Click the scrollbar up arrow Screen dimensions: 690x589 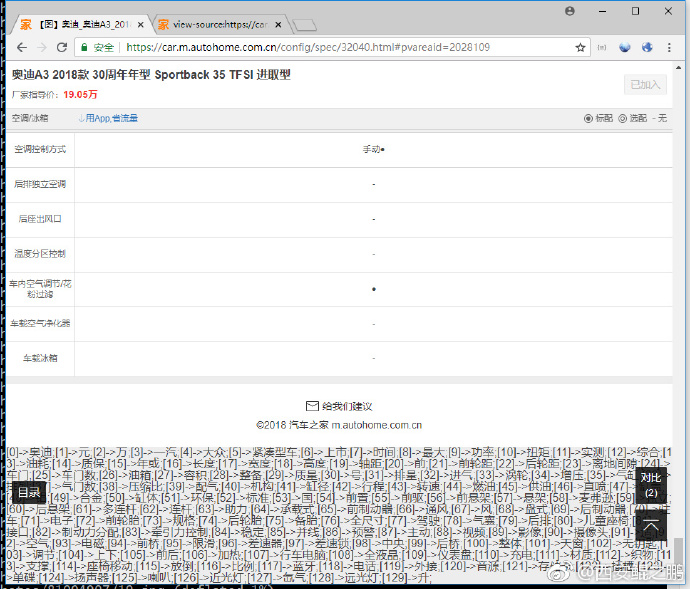tap(678, 68)
